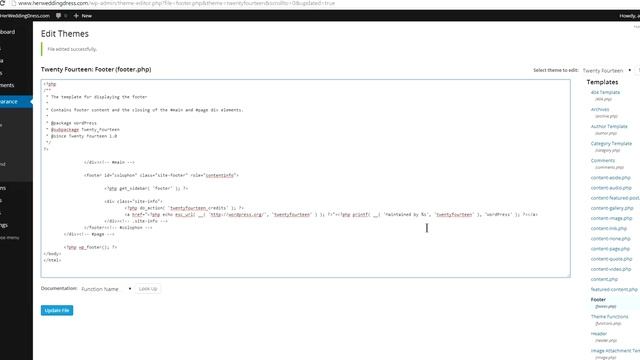Open the Howdy account menu

(x=629, y=16)
